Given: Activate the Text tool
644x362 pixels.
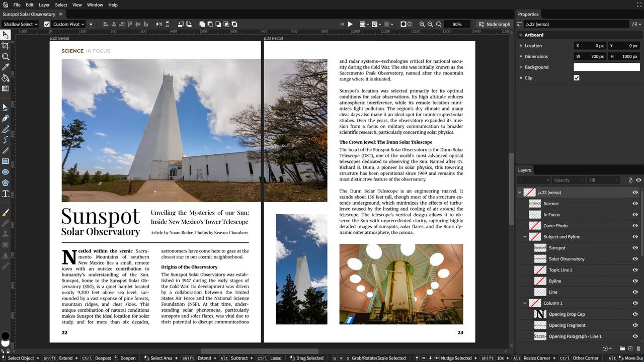Looking at the screenshot, I should (x=6, y=194).
